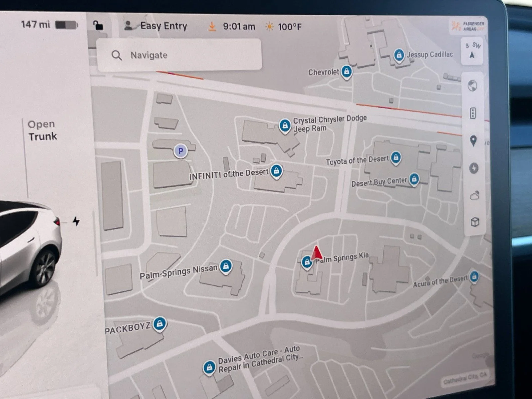The image size is (532, 399).
Task: Open the Easy Entry driver profile
Action: click(x=155, y=26)
